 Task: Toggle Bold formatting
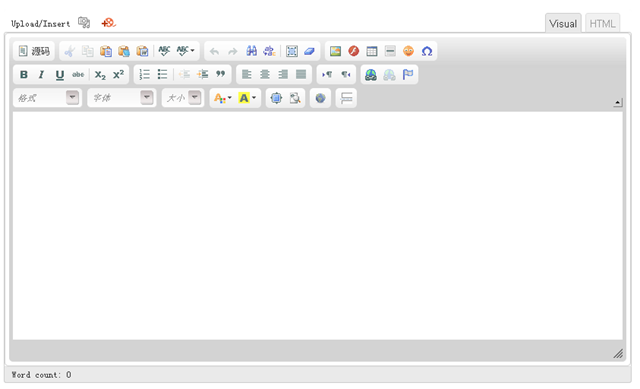(24, 74)
